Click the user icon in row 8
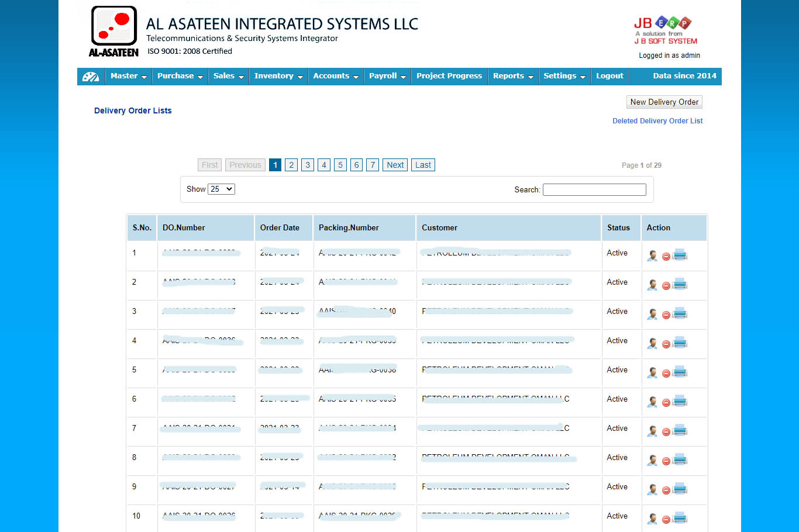The image size is (799, 532). click(x=652, y=460)
